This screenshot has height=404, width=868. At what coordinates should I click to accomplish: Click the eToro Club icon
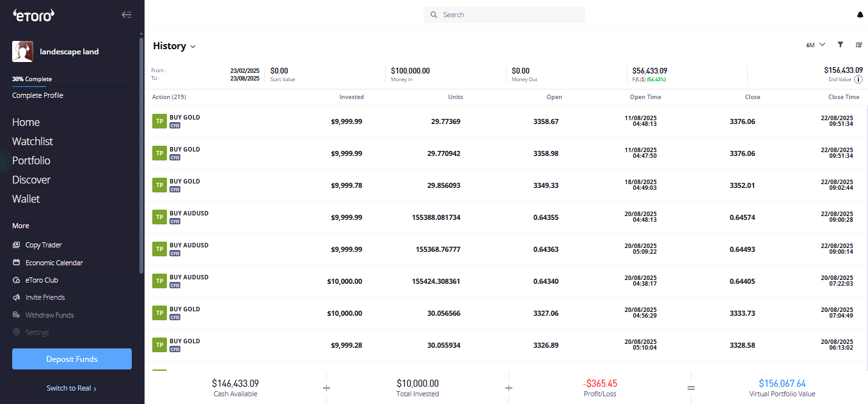[17, 280]
